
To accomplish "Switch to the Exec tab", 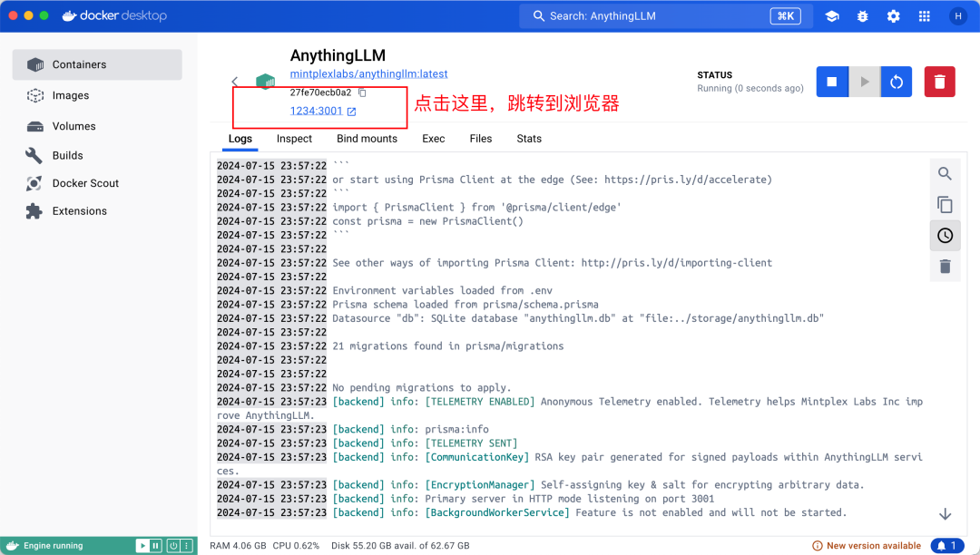I will coord(433,139).
